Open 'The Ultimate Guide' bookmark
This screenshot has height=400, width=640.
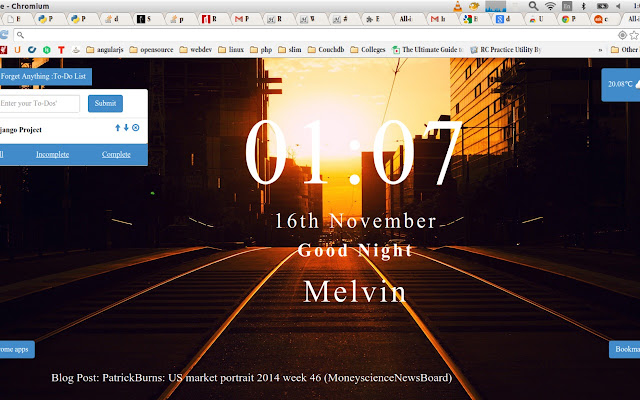click(428, 50)
